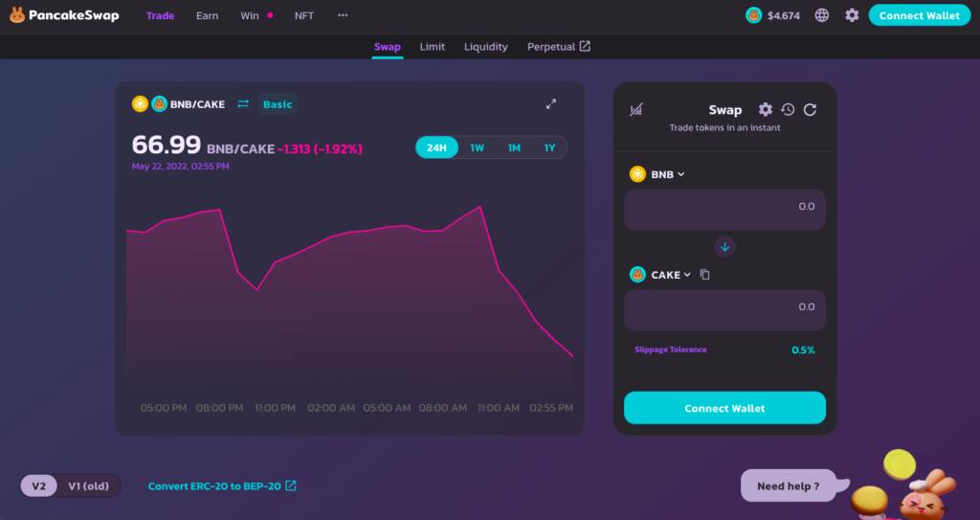The height and width of the screenshot is (520, 980).
Task: Click the external-link icon next to Perpetual
Action: coord(585,46)
